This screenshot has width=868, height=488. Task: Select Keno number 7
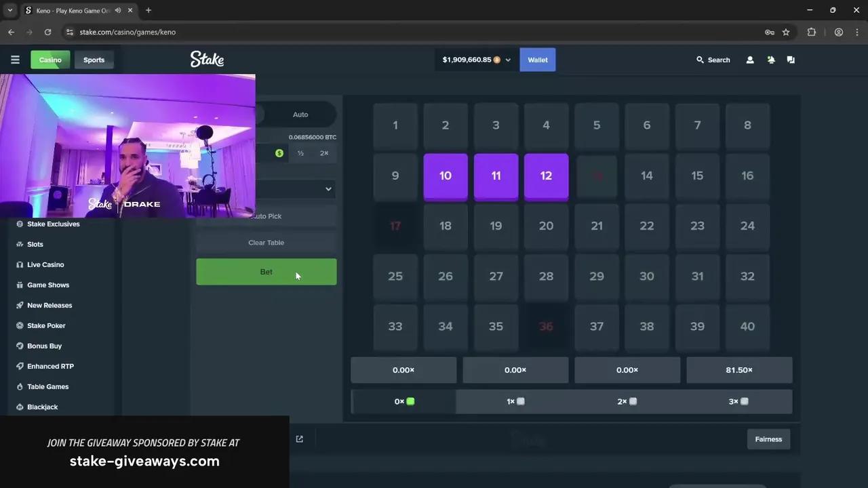[x=697, y=126]
